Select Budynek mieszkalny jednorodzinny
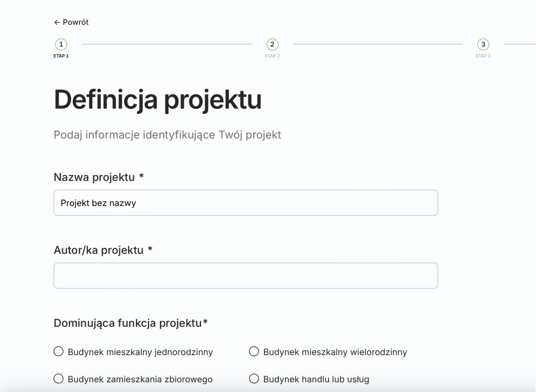 tap(59, 351)
